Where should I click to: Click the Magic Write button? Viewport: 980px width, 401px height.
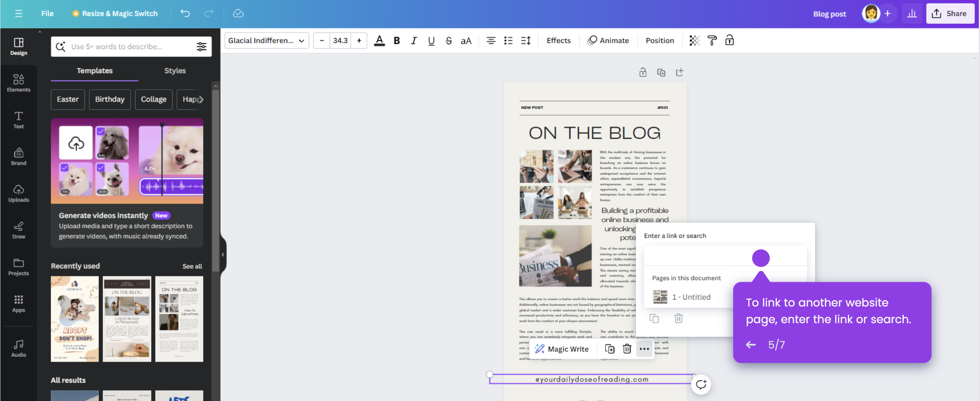pyautogui.click(x=562, y=349)
